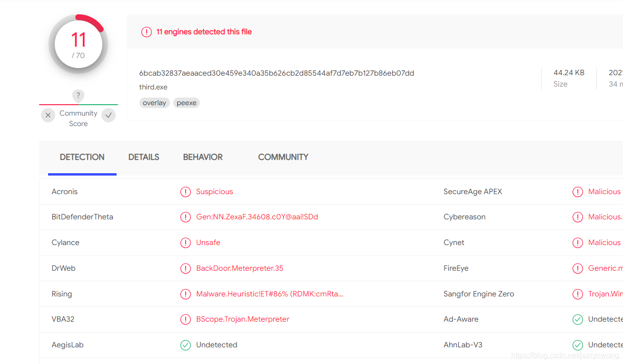Click the 'overlay' tag
This screenshot has width=623, height=364.
click(x=155, y=103)
